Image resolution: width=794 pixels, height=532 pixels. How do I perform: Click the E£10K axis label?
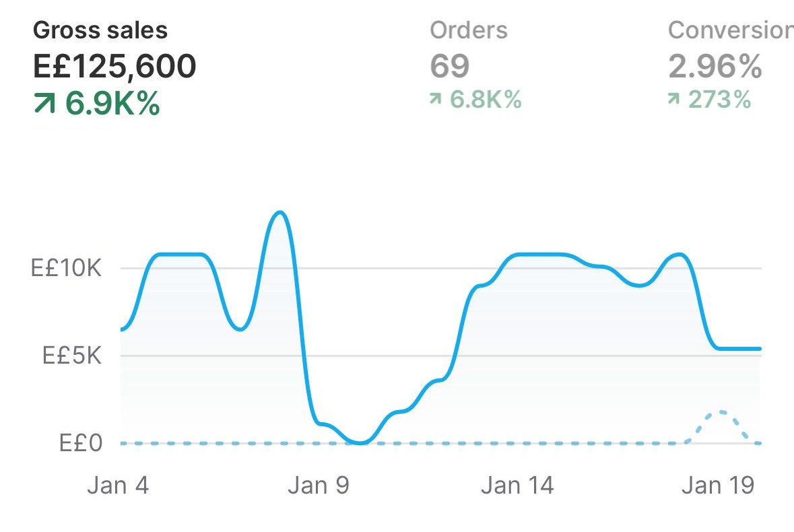tap(66, 268)
